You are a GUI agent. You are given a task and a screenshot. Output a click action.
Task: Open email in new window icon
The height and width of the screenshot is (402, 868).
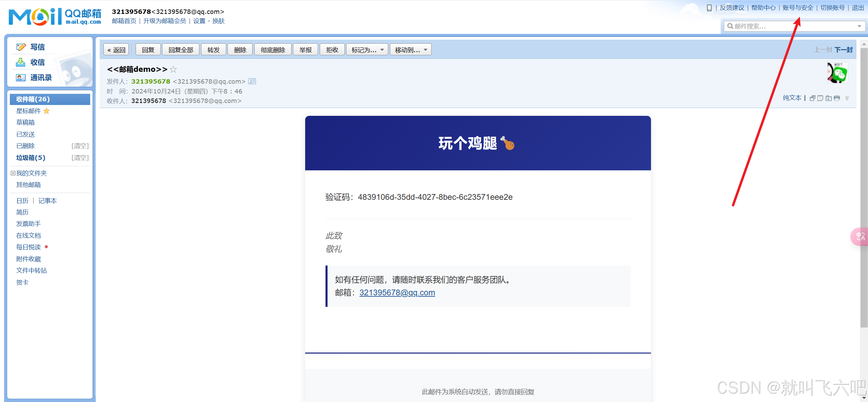tap(812, 98)
